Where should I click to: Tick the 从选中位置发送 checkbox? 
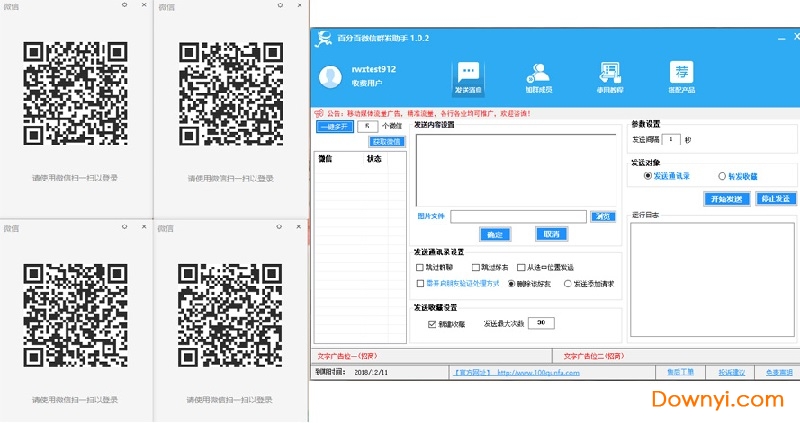tap(521, 267)
